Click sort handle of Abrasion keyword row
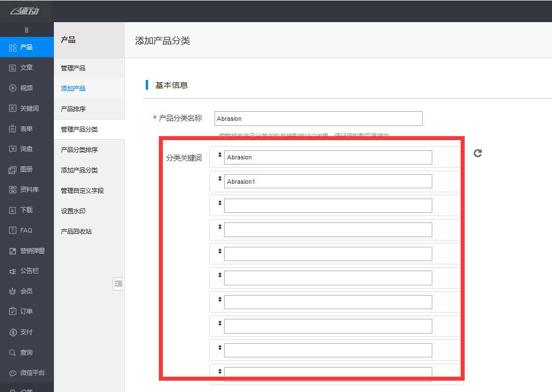Screen dimensions: 552x392 click(220, 155)
